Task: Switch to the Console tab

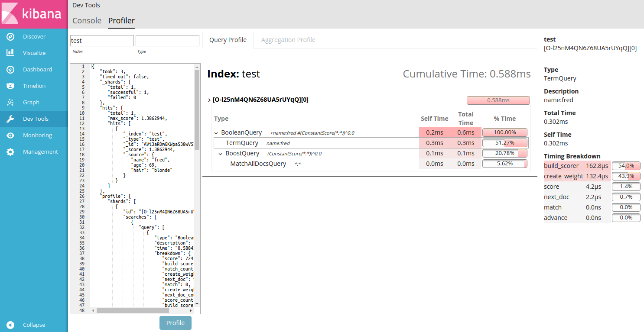Action: click(87, 20)
